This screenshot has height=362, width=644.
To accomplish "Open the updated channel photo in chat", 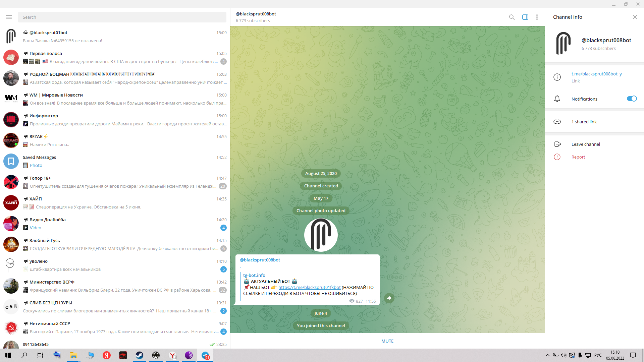I will click(321, 235).
